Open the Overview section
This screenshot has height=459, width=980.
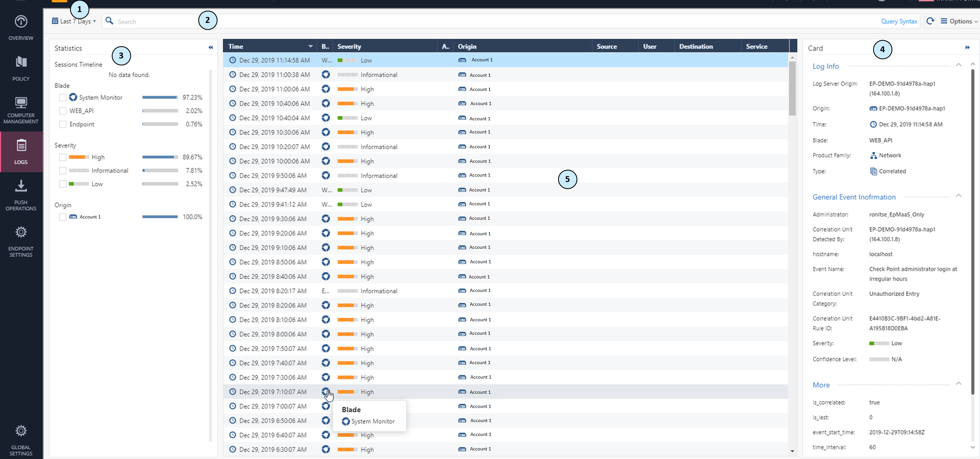pos(21,28)
